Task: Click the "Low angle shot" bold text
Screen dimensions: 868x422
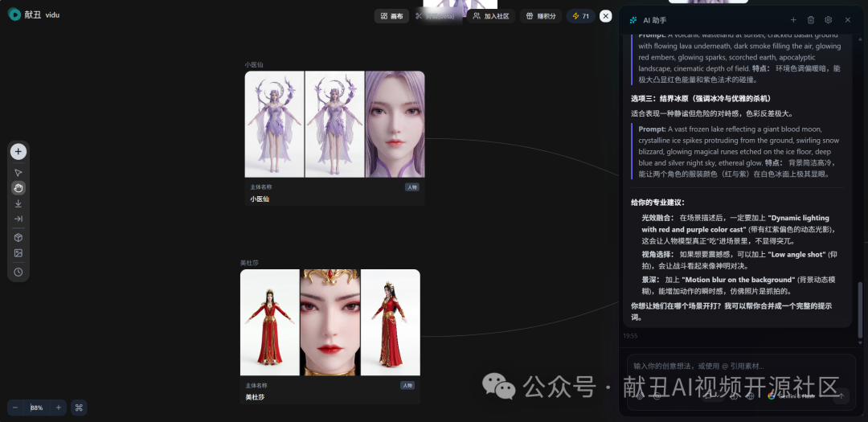Action: [x=796, y=254]
